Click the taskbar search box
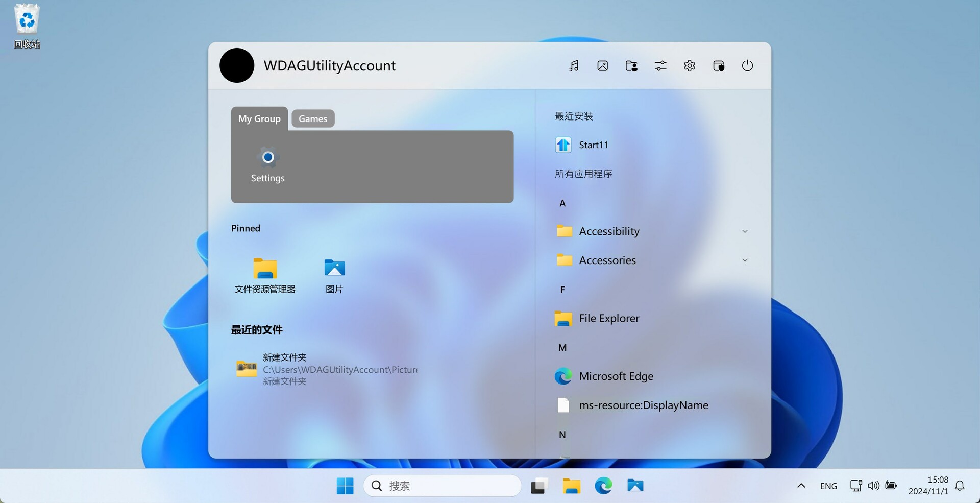 442,486
